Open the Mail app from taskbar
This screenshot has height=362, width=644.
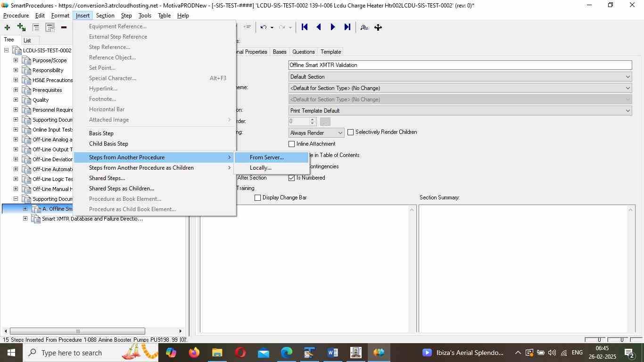(x=263, y=353)
